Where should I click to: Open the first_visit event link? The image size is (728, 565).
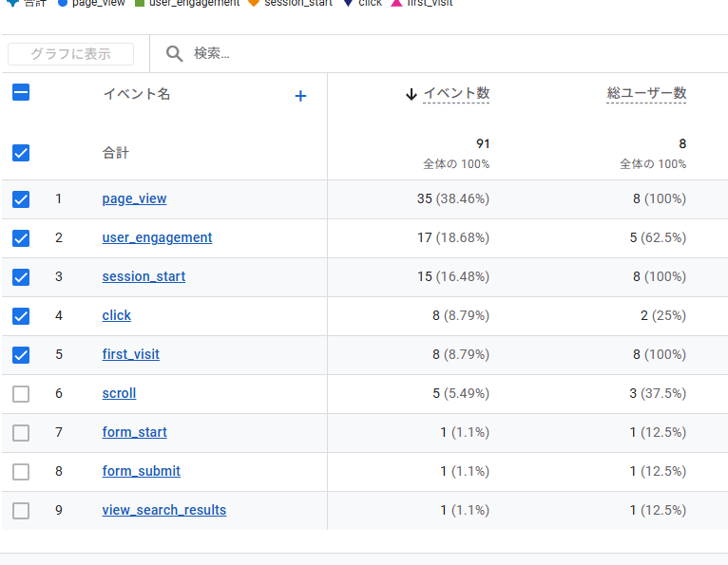tap(131, 354)
